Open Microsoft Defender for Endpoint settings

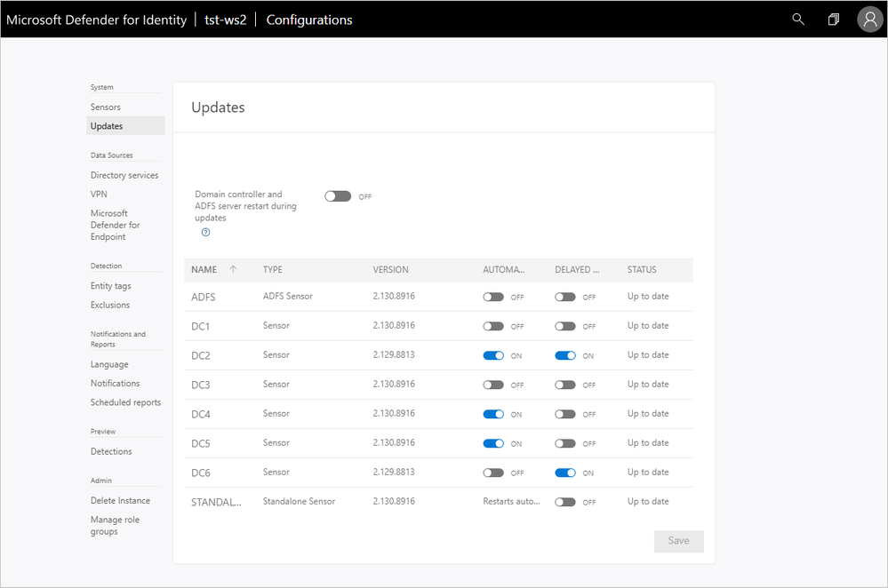(x=115, y=225)
